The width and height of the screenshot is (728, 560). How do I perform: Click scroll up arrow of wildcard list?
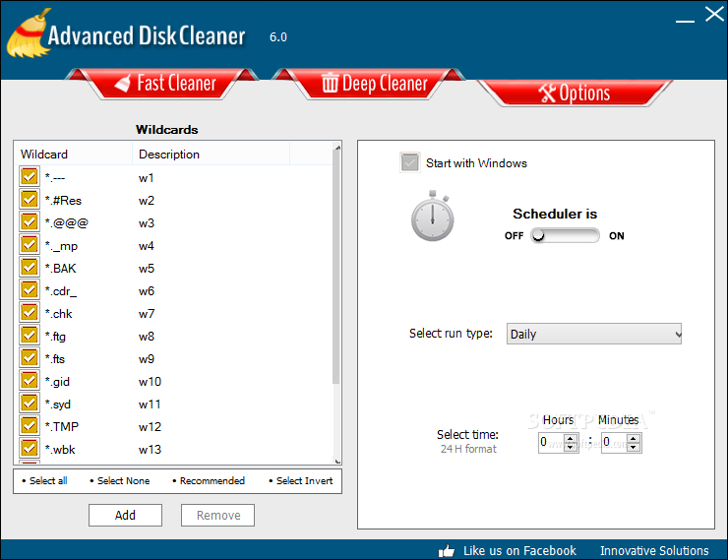point(337,148)
